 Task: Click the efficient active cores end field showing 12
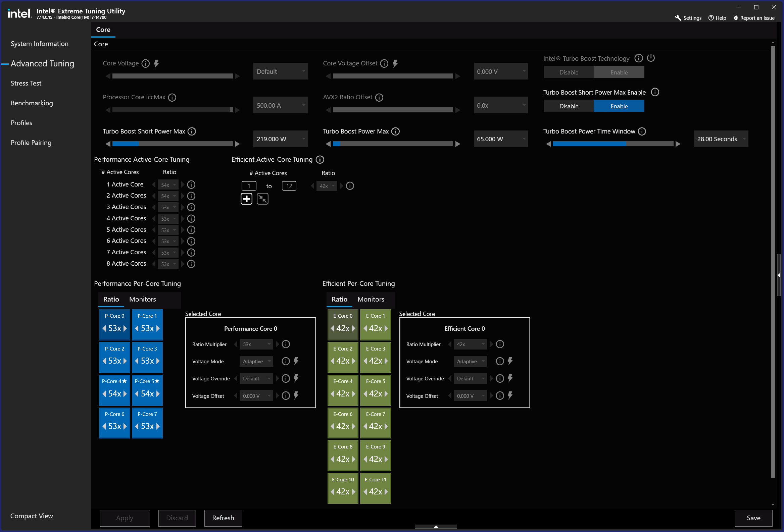(289, 186)
